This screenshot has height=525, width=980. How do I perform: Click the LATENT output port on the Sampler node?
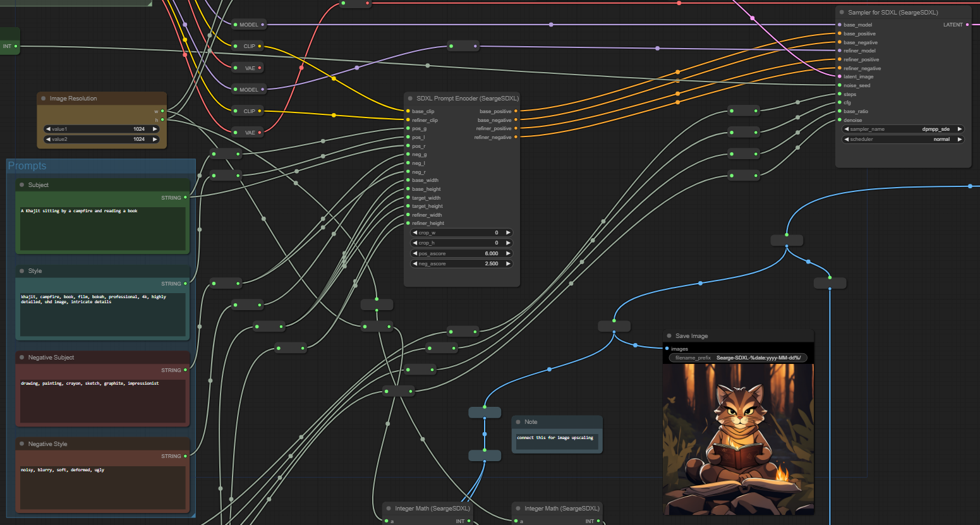[967, 25]
